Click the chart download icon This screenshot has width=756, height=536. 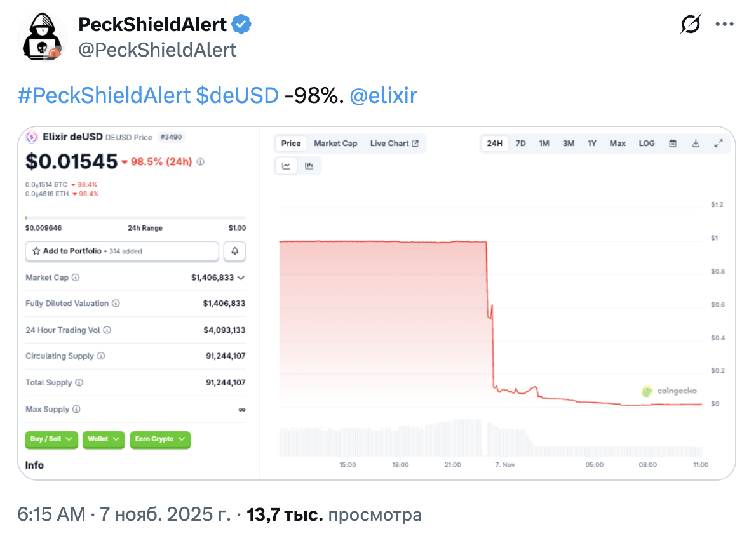[x=695, y=144]
